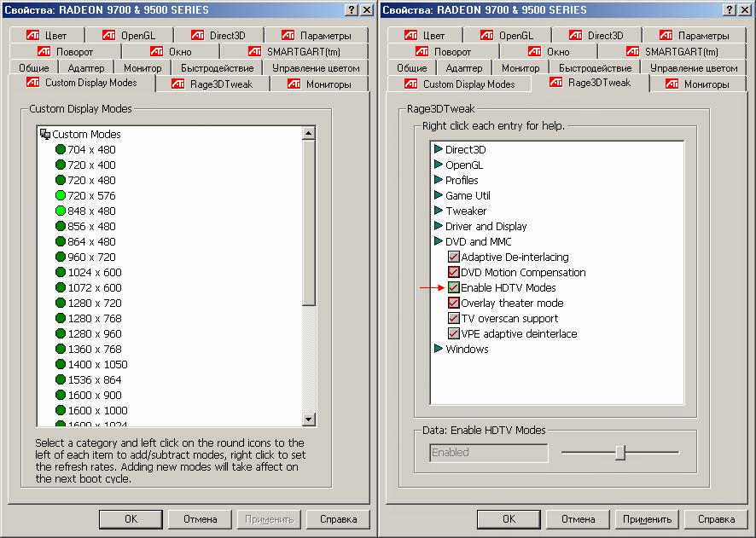Image resolution: width=756 pixels, height=538 pixels.
Task: Click the Custom Modes root tree icon
Action: point(45,135)
